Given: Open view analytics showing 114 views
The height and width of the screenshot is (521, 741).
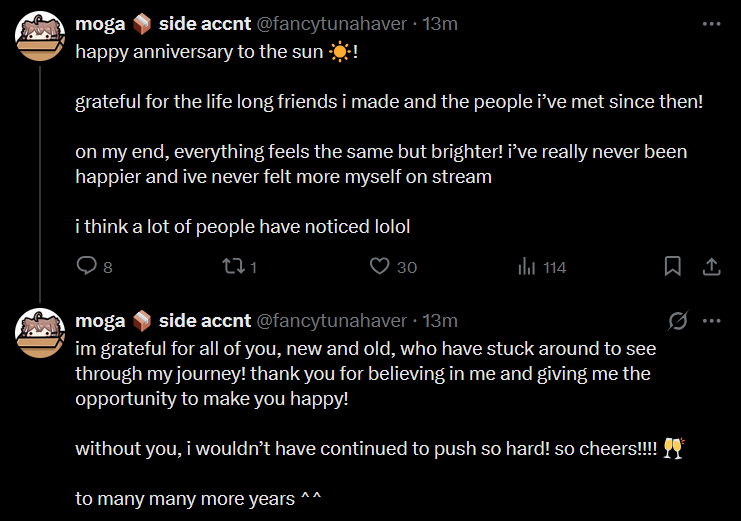Looking at the screenshot, I should (527, 267).
